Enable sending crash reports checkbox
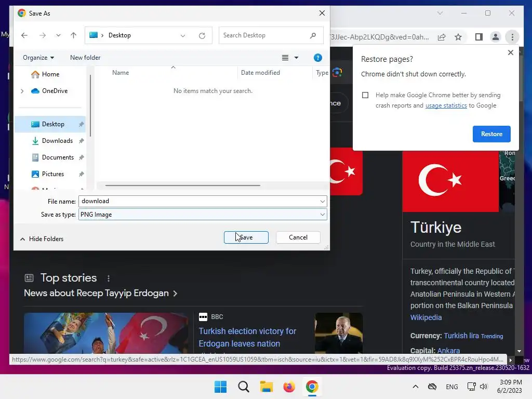The width and height of the screenshot is (532, 399). coord(365,96)
